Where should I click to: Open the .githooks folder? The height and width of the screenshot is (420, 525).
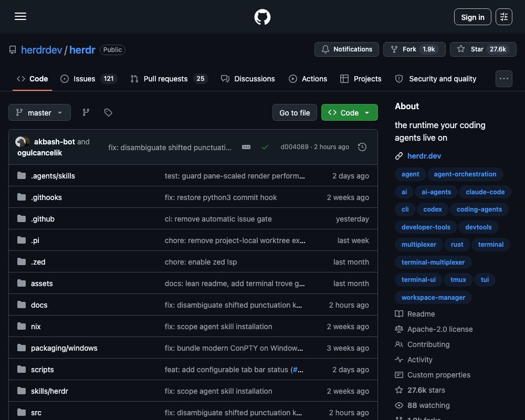[46, 197]
